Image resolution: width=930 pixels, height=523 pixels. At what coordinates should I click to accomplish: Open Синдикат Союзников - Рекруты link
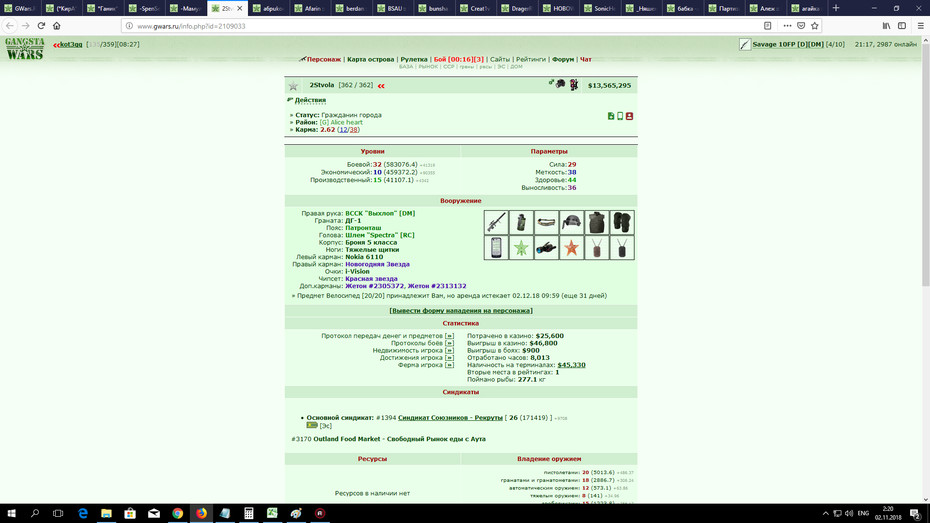tap(450, 418)
